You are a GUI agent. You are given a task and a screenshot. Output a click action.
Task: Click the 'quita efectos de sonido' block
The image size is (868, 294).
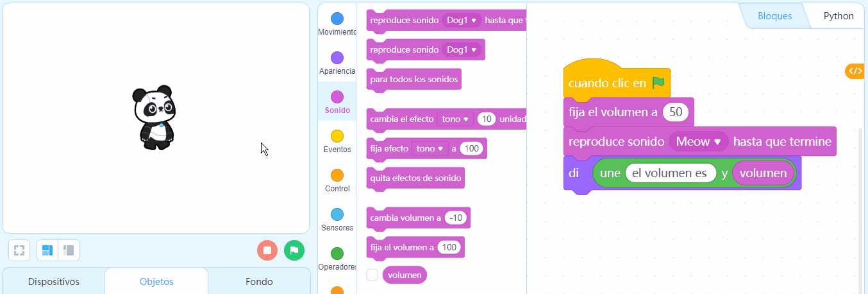(415, 178)
